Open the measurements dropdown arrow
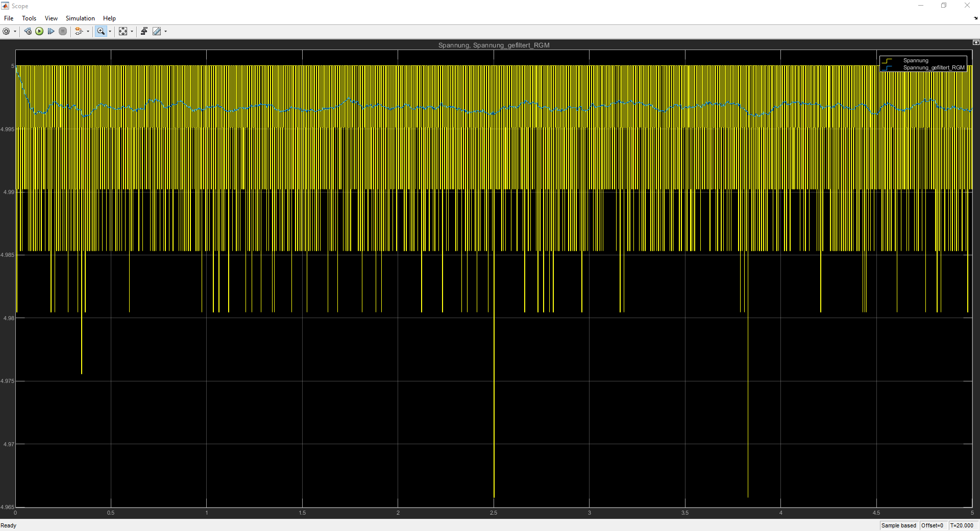 coord(165,32)
